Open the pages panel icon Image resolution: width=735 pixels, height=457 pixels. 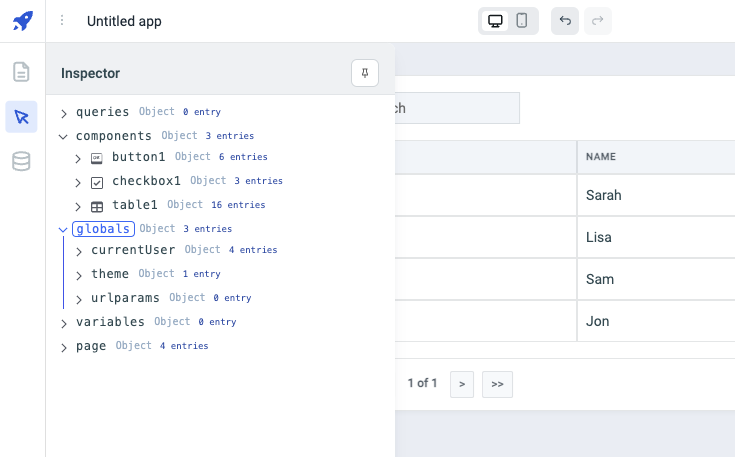21,72
